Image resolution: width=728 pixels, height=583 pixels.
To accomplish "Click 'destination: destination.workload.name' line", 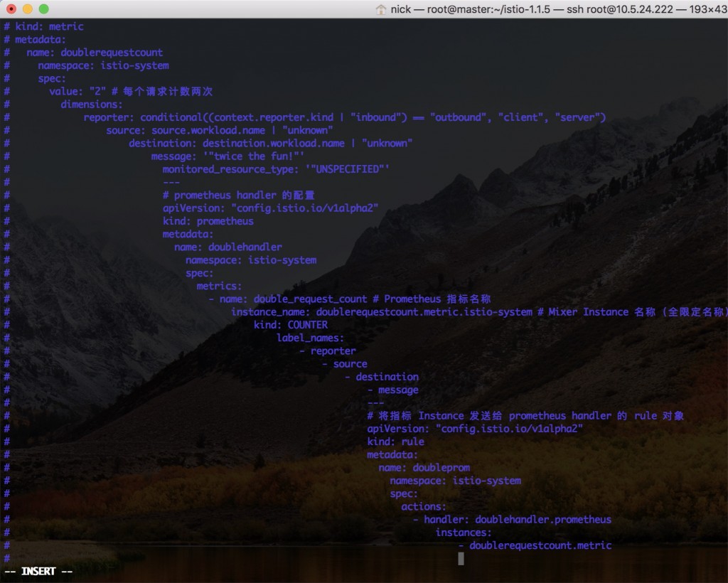I will [x=270, y=144].
